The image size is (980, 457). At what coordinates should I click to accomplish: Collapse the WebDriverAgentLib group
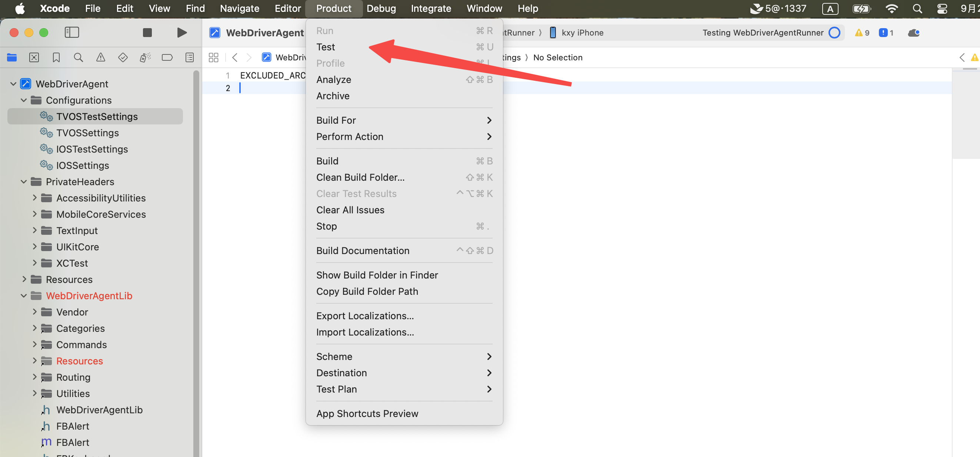pos(24,296)
